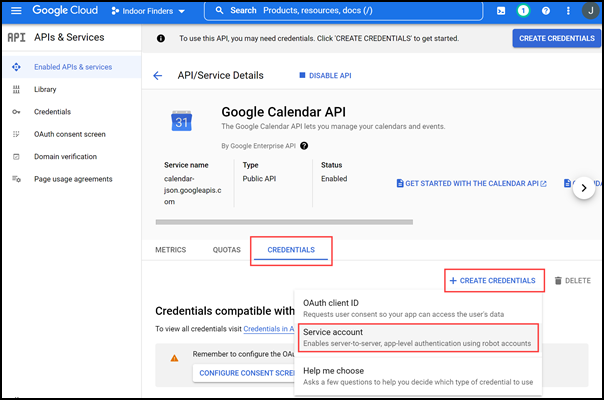Click the orange warning triangle icon
604x400 pixels.
click(x=174, y=358)
